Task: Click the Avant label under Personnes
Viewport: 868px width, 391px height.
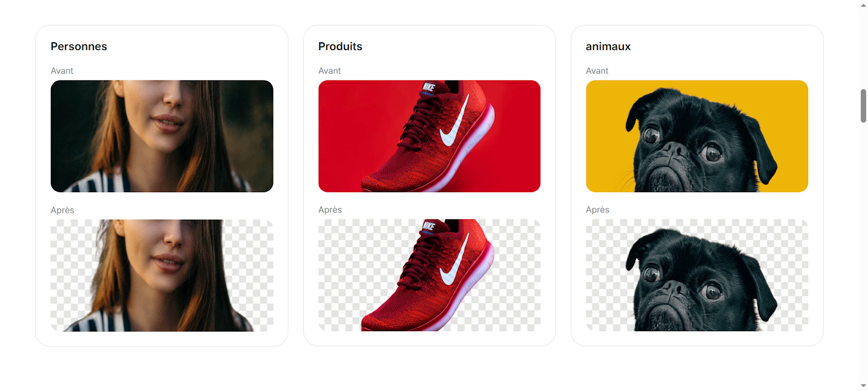Action: pos(62,71)
